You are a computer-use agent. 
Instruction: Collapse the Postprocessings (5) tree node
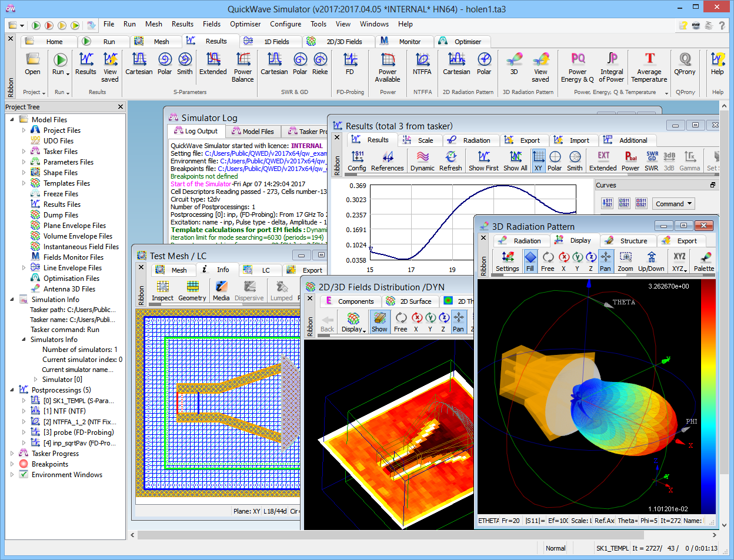click(12, 390)
